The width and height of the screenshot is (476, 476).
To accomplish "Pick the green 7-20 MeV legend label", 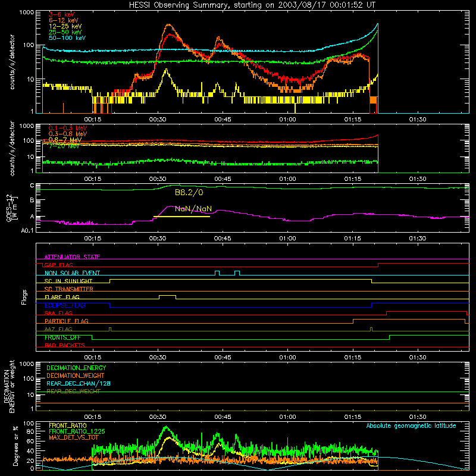I will [64, 146].
